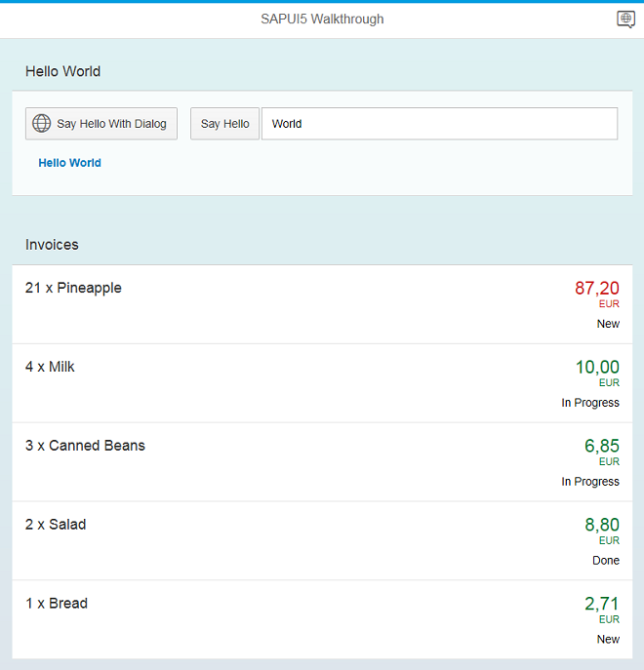Click the blue Hello World text
This screenshot has width=644, height=670.
click(x=69, y=163)
